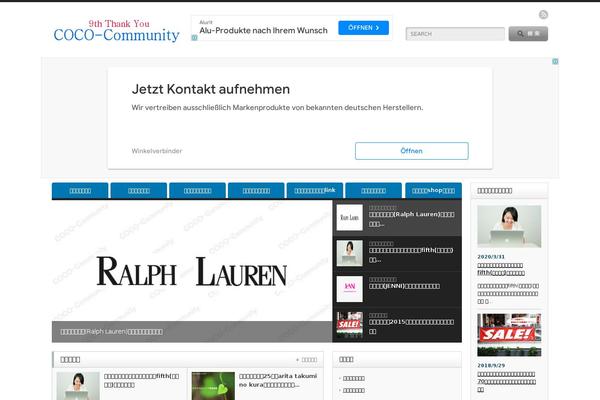This screenshot has height=400, width=600.
Task: Open the navigation tab ending with 'link'
Action: [x=315, y=190]
